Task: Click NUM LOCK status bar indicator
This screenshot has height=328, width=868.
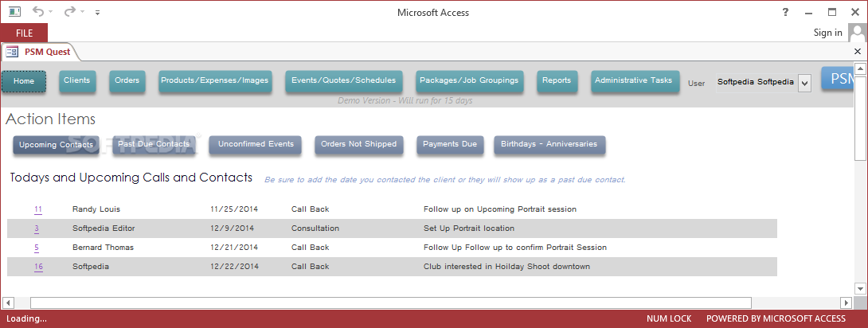Action: pyautogui.click(x=669, y=318)
